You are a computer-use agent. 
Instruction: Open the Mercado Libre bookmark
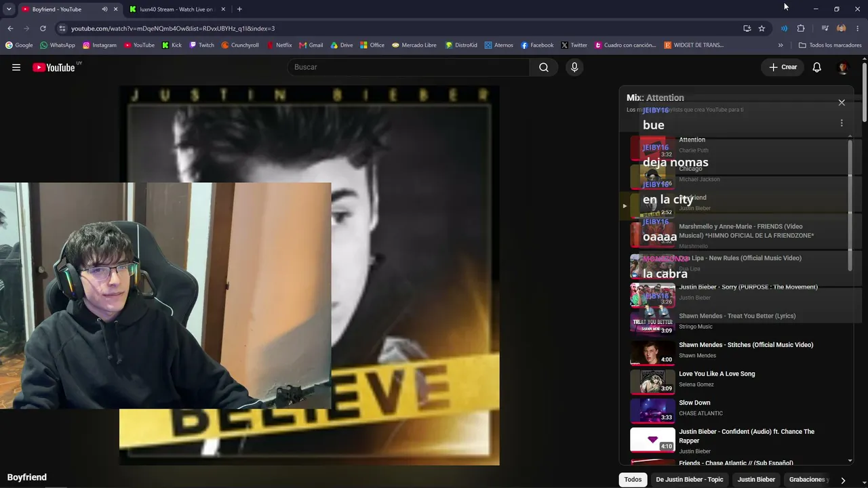[414, 45]
